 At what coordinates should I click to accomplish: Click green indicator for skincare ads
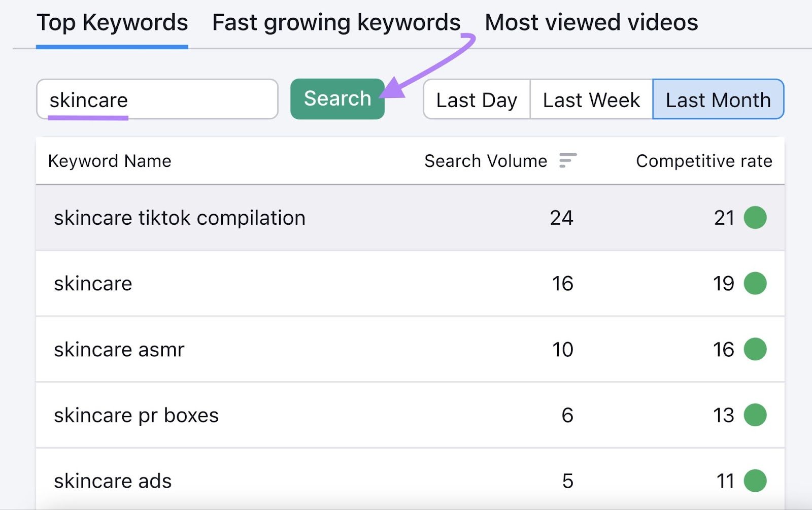755,481
